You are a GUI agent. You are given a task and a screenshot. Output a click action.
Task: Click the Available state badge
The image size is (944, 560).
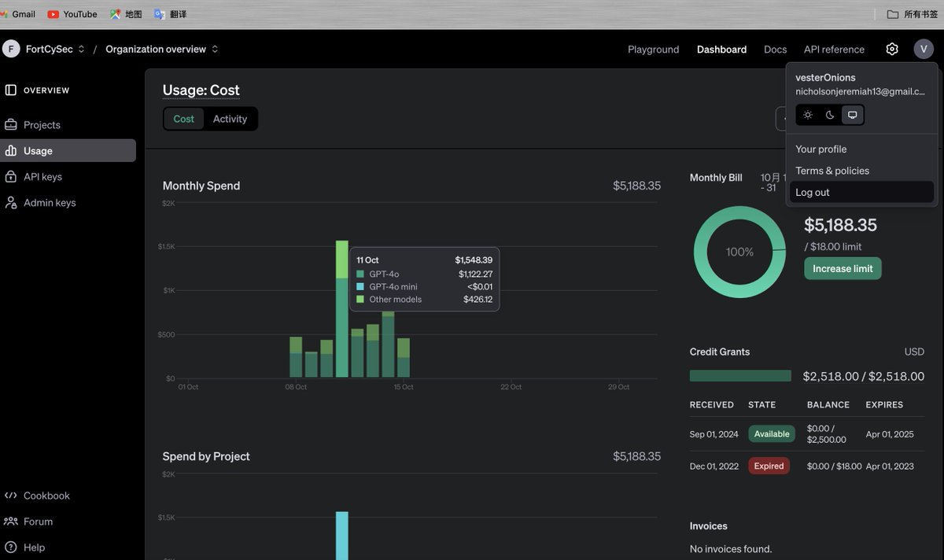coord(772,434)
